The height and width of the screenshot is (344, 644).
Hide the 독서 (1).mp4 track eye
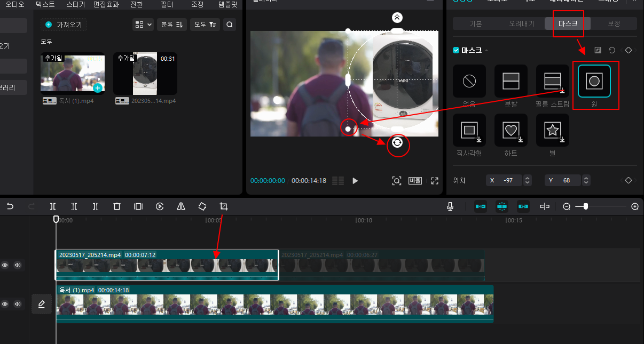point(5,304)
